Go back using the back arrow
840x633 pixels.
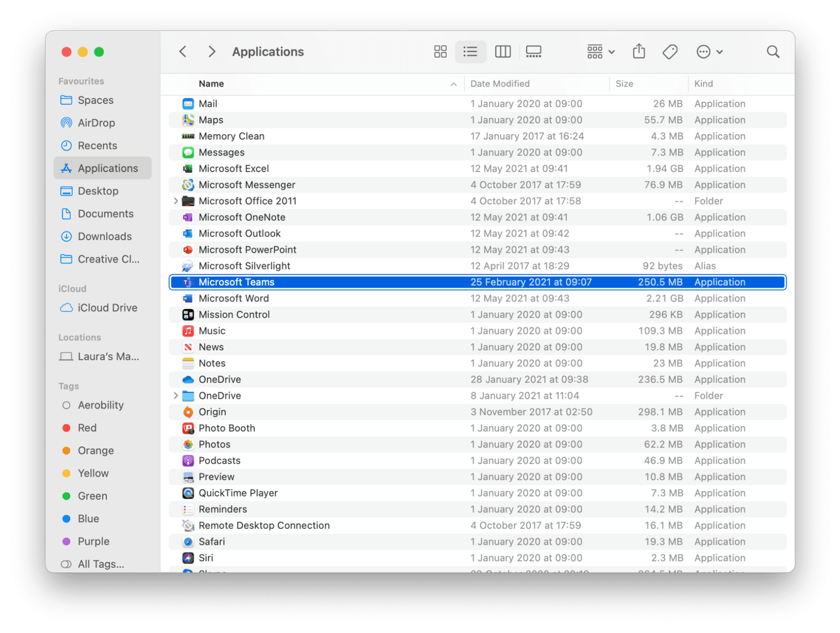(182, 51)
